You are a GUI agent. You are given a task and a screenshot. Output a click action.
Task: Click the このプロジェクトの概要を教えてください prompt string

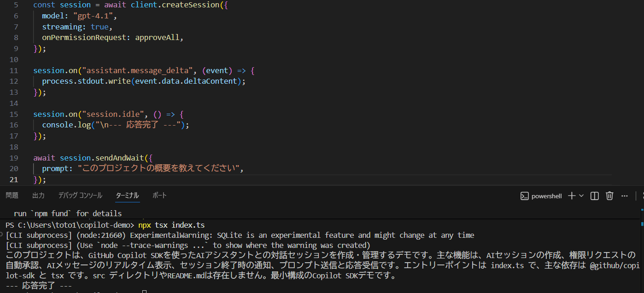[158, 169]
